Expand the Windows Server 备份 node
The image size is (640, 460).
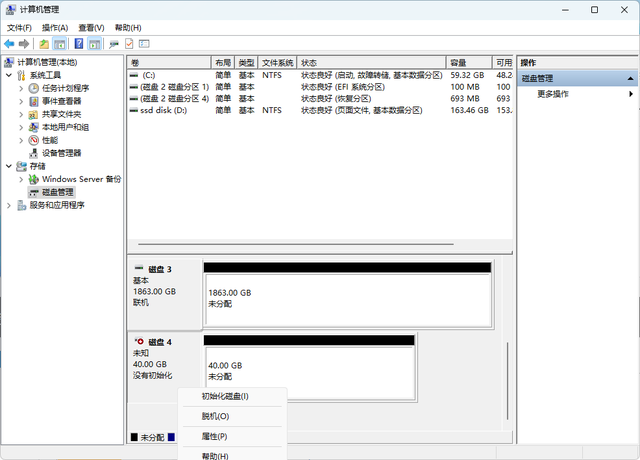(21, 179)
